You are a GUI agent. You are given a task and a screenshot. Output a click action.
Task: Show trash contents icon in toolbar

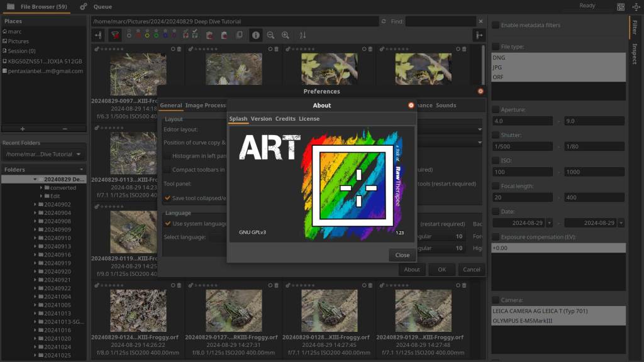tap(209, 35)
